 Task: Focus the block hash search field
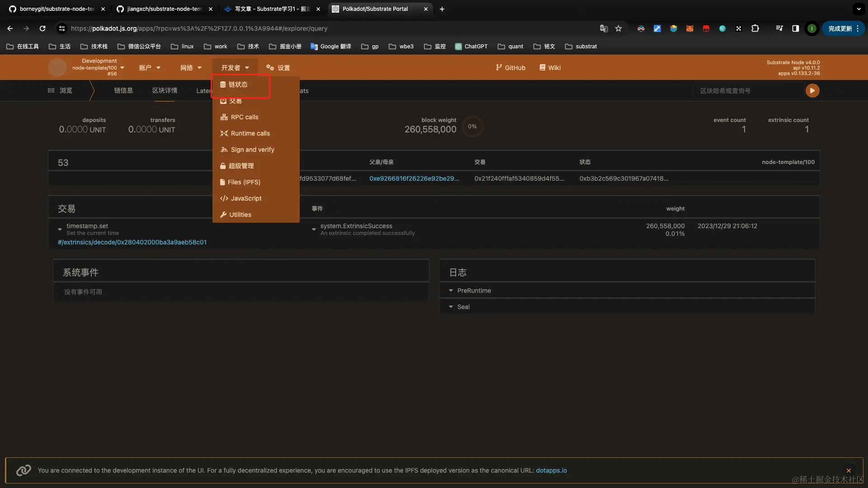pyautogui.click(x=748, y=91)
